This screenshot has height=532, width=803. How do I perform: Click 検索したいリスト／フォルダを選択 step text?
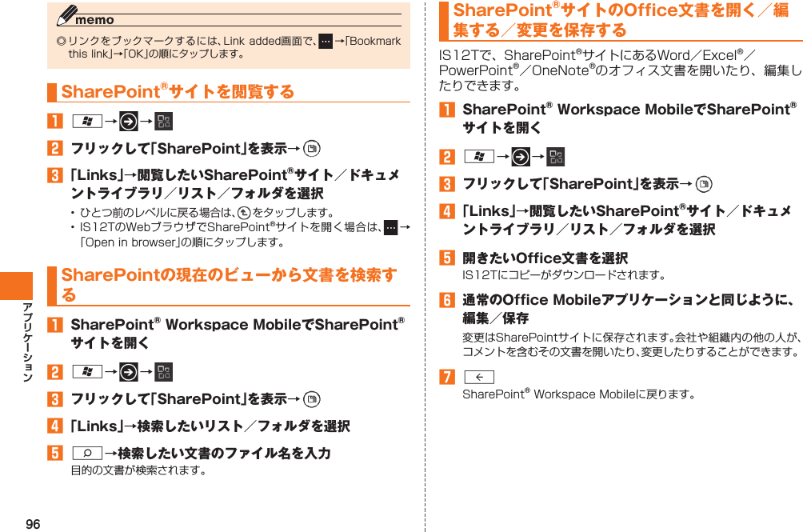243,426
